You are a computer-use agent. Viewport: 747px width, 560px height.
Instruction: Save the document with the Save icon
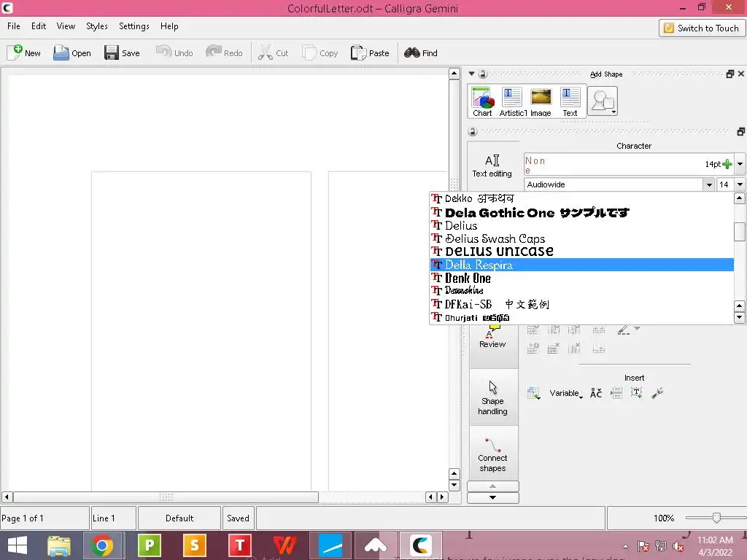(x=122, y=52)
